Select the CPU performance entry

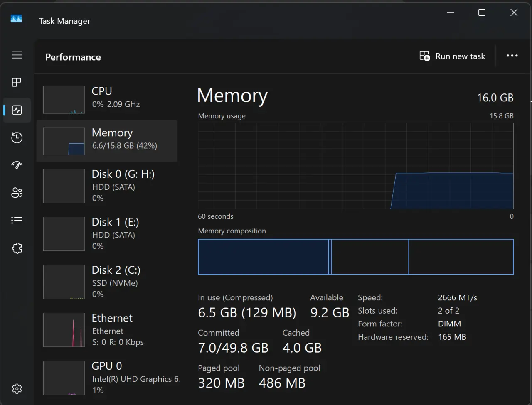107,100
